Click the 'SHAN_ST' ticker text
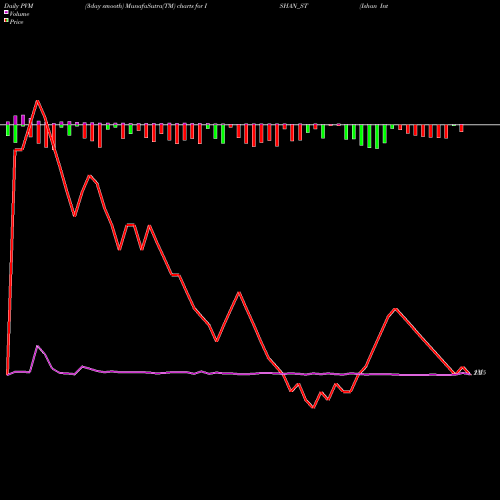This screenshot has height=500, width=500. pos(294,6)
